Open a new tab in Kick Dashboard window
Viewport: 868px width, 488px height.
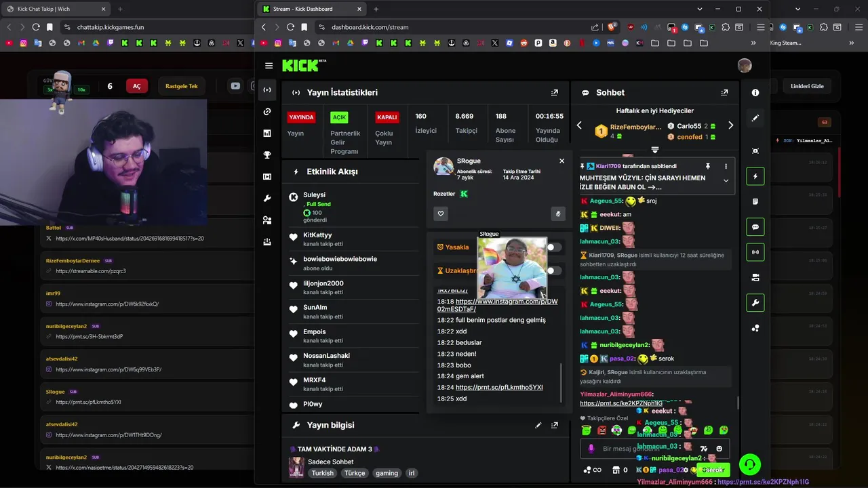coord(376,9)
